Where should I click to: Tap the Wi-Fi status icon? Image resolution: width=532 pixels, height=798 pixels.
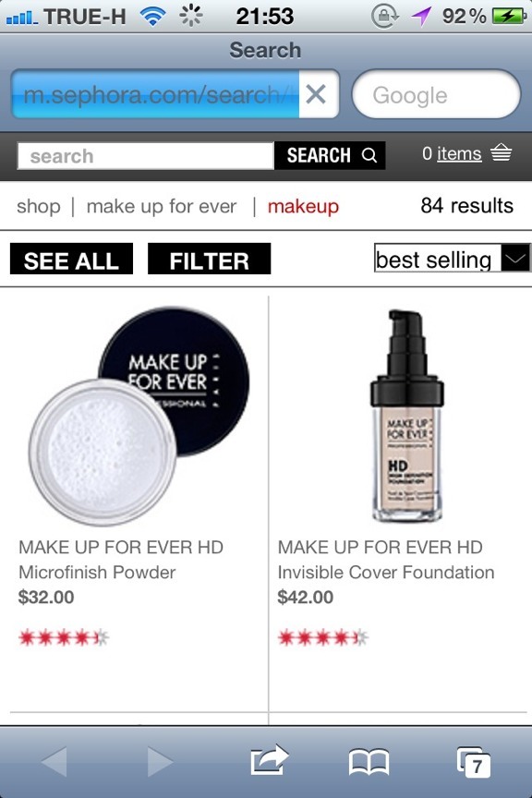152,17
